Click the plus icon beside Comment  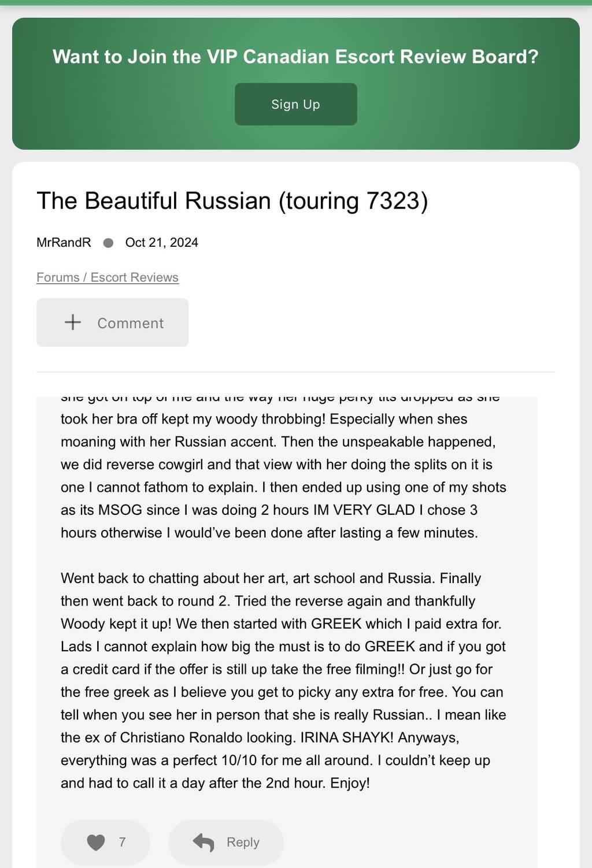coord(73,322)
